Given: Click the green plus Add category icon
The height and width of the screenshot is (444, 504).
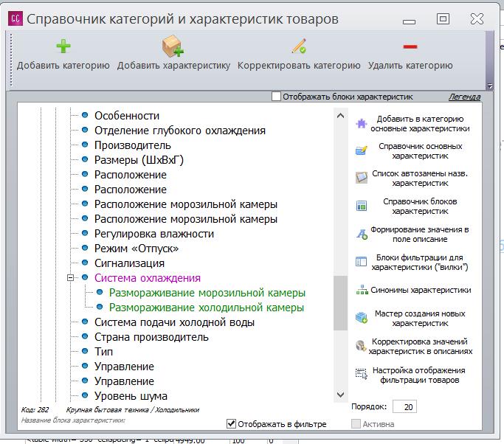Looking at the screenshot, I should 63,46.
